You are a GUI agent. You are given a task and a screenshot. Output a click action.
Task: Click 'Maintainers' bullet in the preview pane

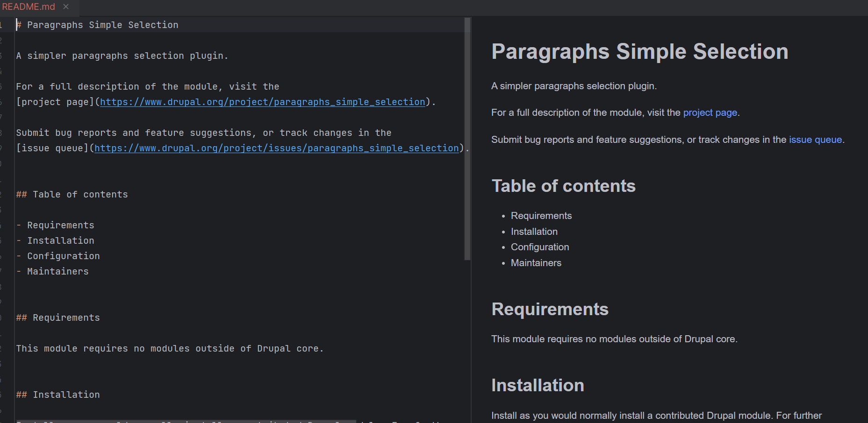536,263
